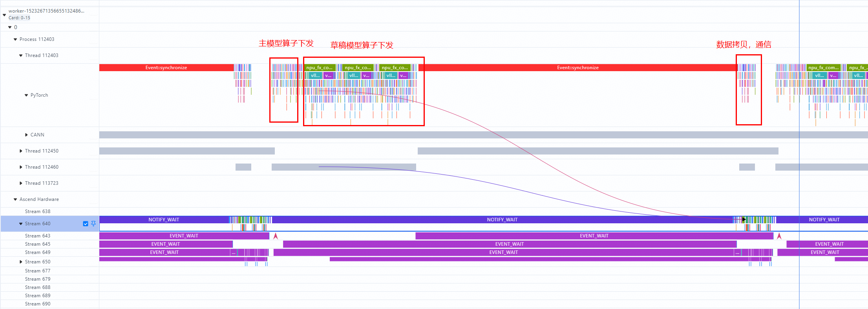Click the long gray bar in Thread 112460

(x=344, y=167)
